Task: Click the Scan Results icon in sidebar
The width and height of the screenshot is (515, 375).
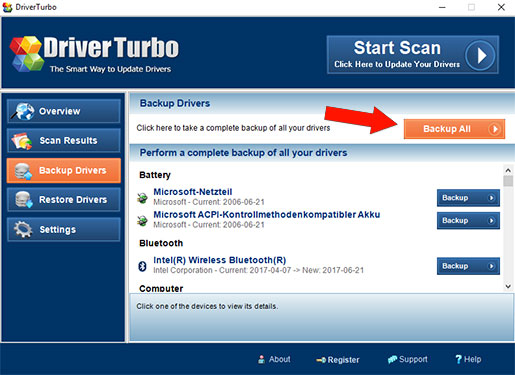Action: pyautogui.click(x=21, y=141)
